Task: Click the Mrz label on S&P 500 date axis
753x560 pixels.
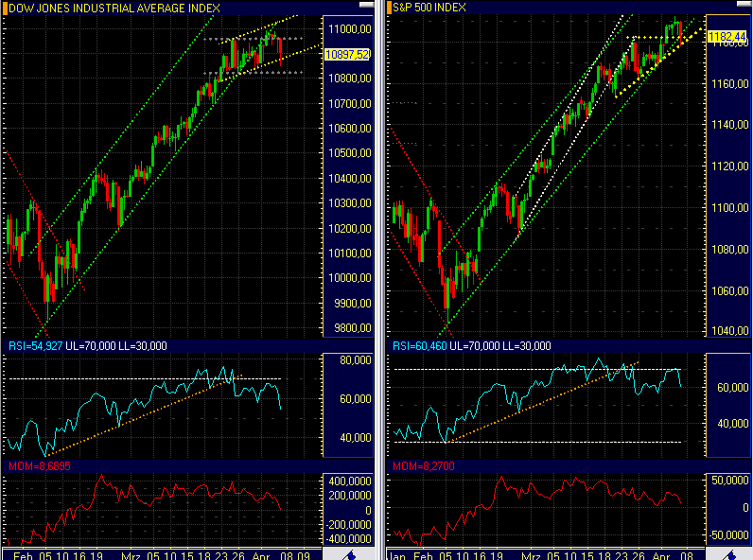Action: [x=531, y=555]
